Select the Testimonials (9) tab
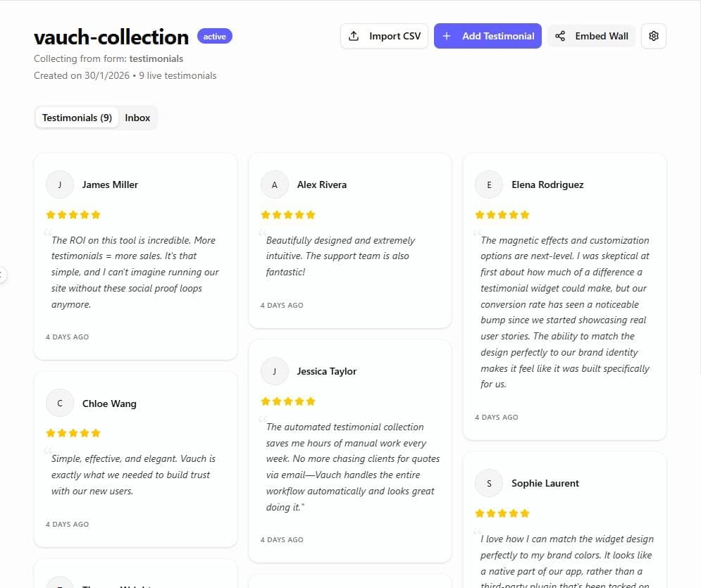This screenshot has width=701, height=588. tap(77, 118)
